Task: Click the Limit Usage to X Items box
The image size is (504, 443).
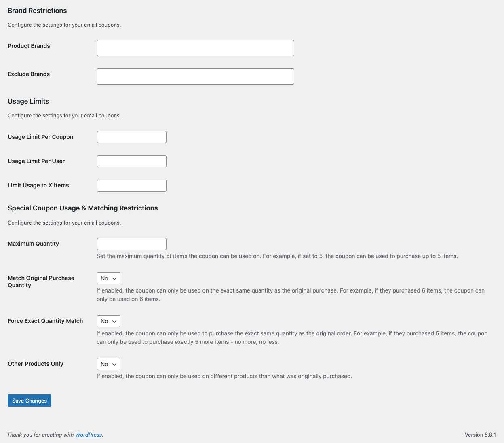Action: pos(132,186)
